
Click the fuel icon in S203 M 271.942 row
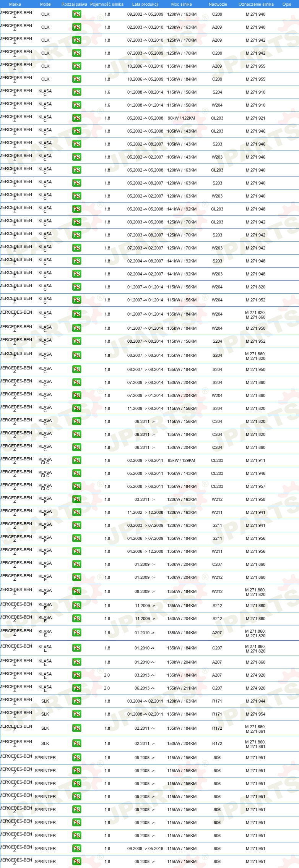[76, 235]
